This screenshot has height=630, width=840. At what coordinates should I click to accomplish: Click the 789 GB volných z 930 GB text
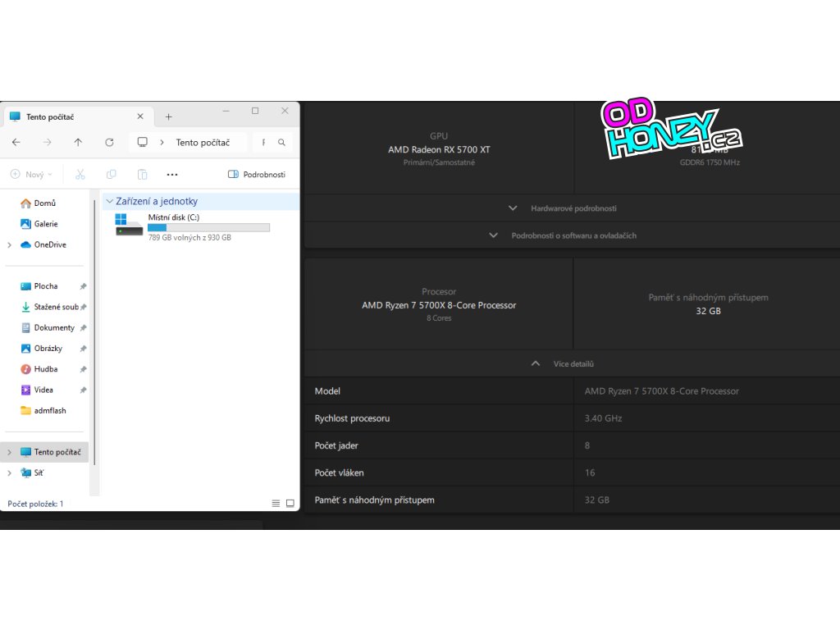tap(189, 237)
